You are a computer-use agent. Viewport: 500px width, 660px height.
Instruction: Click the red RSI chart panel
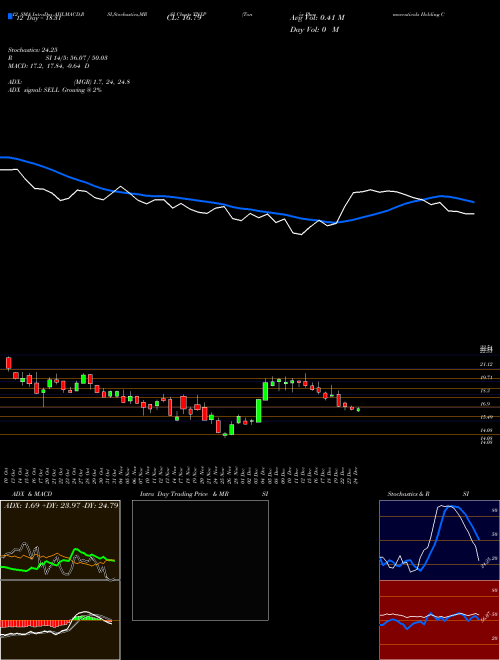pyautogui.click(x=439, y=620)
